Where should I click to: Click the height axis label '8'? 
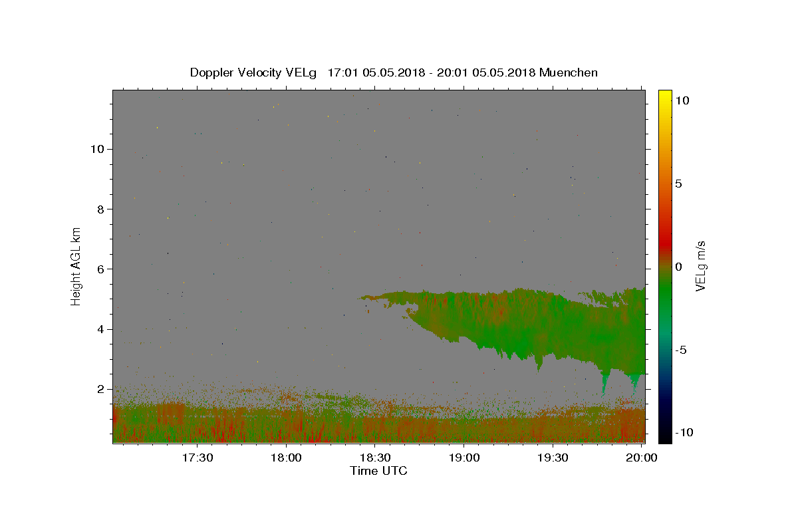(x=100, y=209)
